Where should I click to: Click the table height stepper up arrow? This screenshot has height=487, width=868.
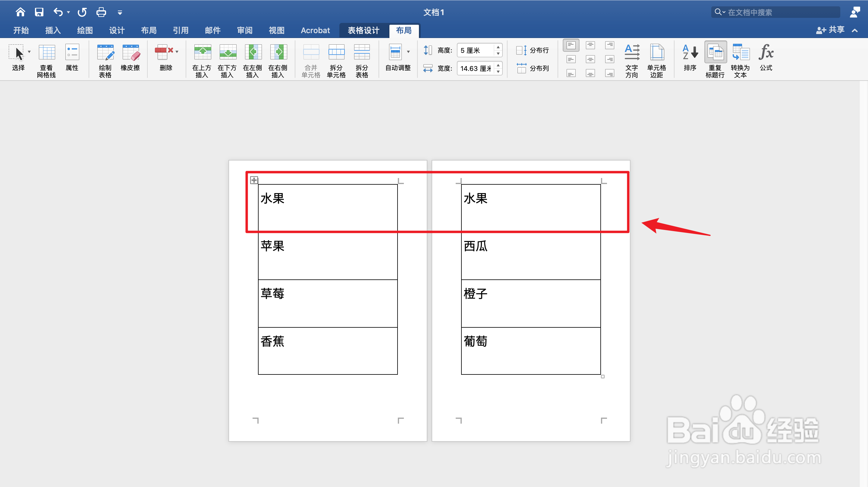(x=498, y=48)
